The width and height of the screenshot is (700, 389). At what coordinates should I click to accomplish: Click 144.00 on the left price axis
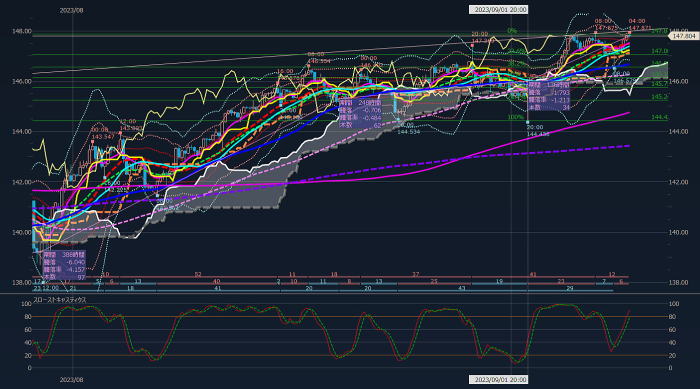(21, 131)
